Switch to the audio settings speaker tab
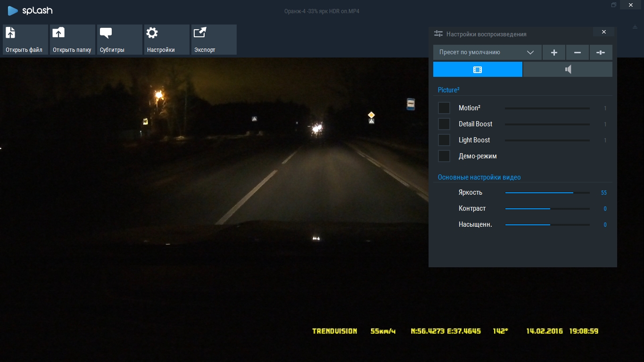Screen dimensions: 644x362 pos(568,69)
